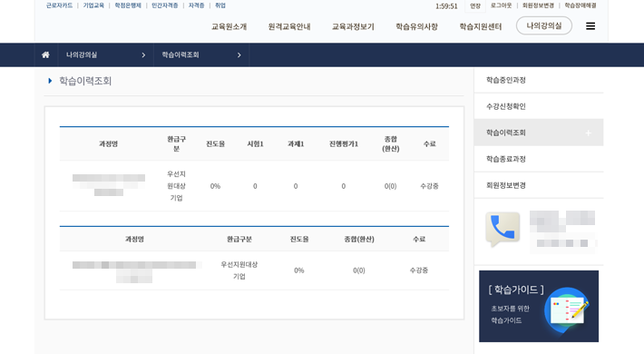The height and width of the screenshot is (354, 644).
Task: Go home via breadcrumb house icon
Action: point(45,54)
